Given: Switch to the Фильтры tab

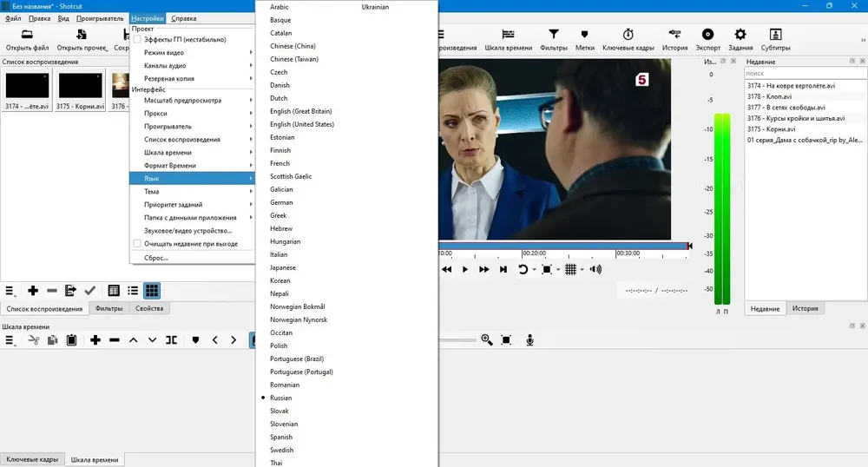Looking at the screenshot, I should 109,308.
